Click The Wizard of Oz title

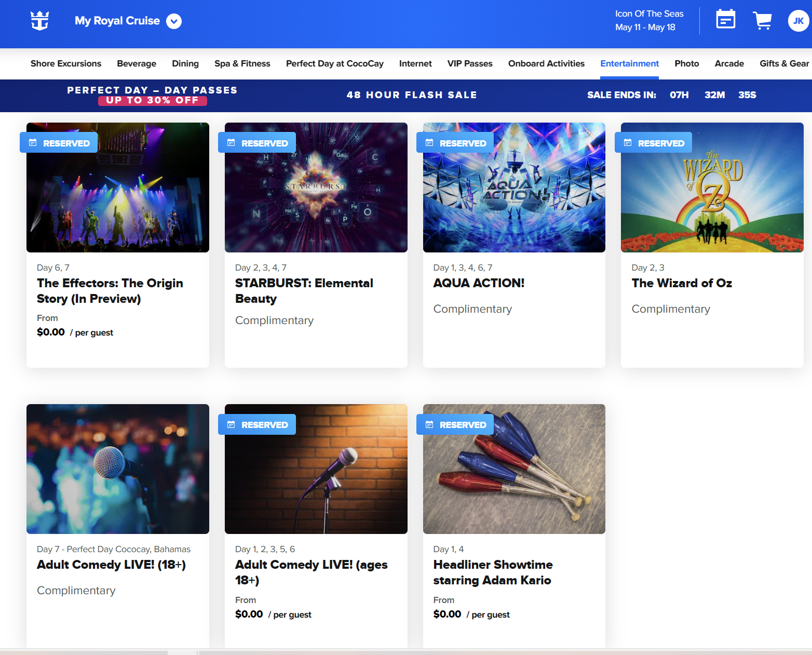point(682,283)
